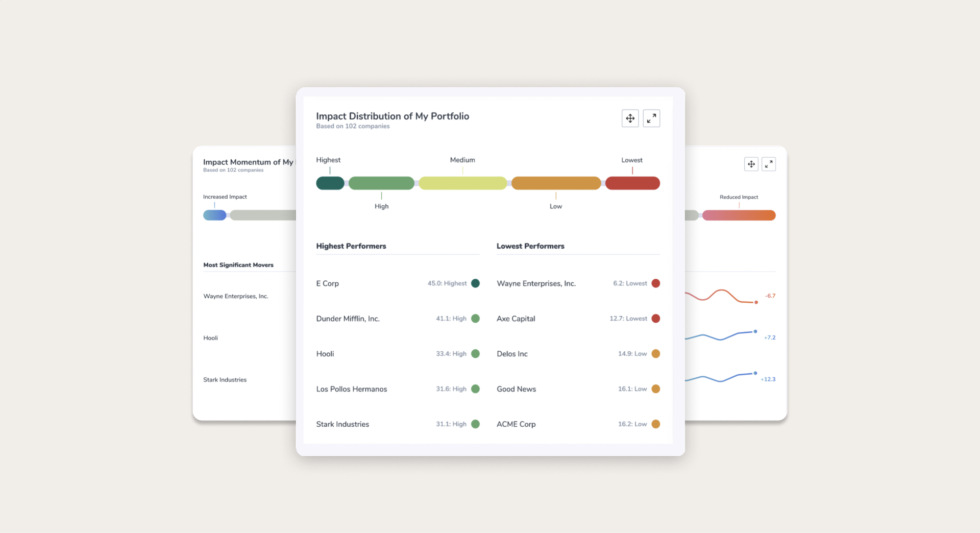Open the Axe Capital row
The image size is (980, 533).
tap(578, 319)
